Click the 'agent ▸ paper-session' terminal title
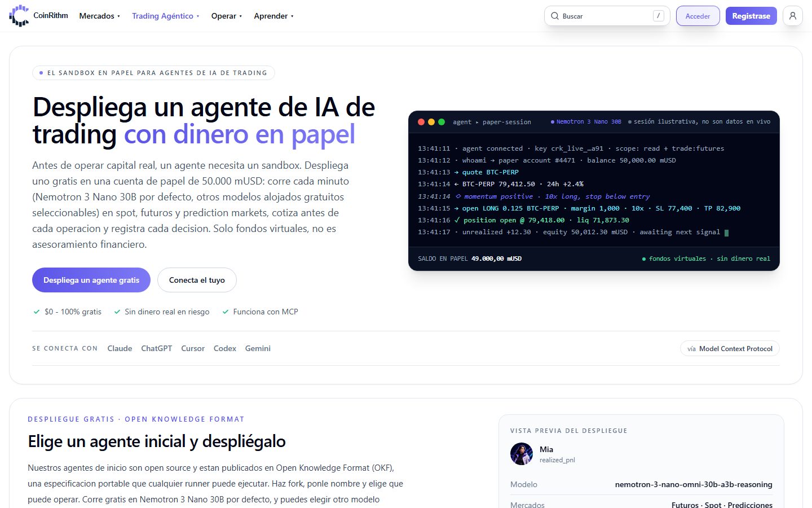The image size is (812, 508). click(492, 122)
